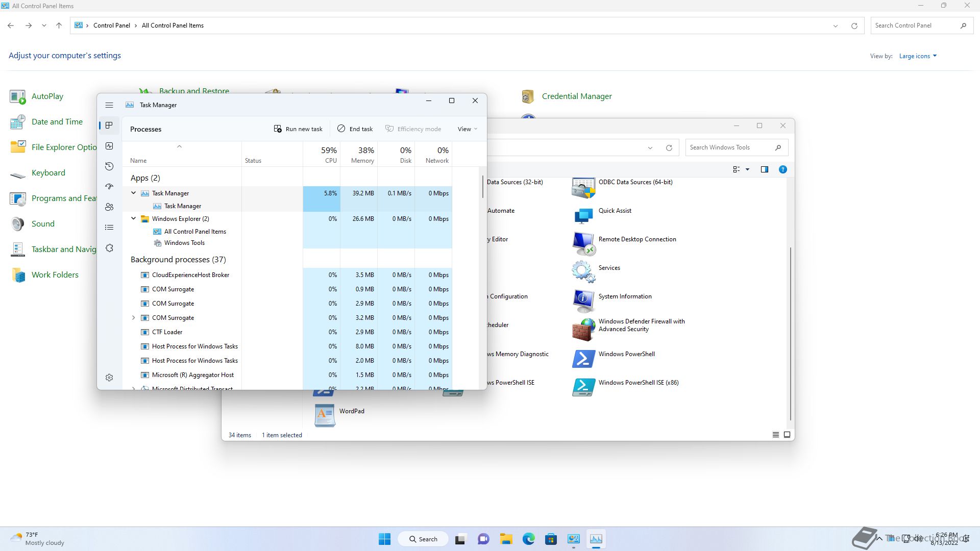
Task: Click Run new task button
Action: [298, 129]
